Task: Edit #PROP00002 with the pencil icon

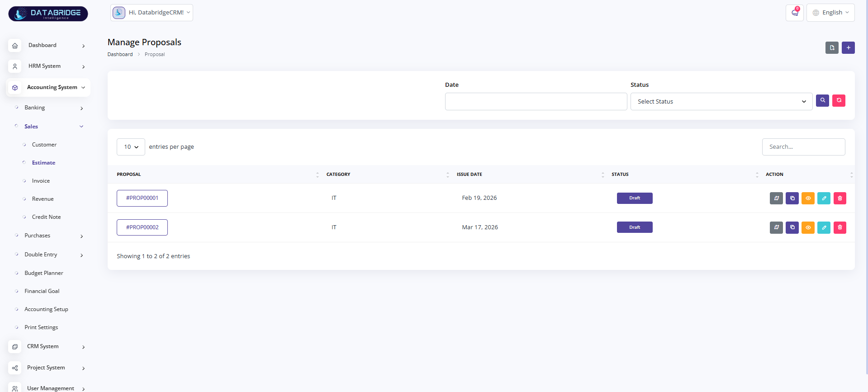Action: [x=824, y=227]
